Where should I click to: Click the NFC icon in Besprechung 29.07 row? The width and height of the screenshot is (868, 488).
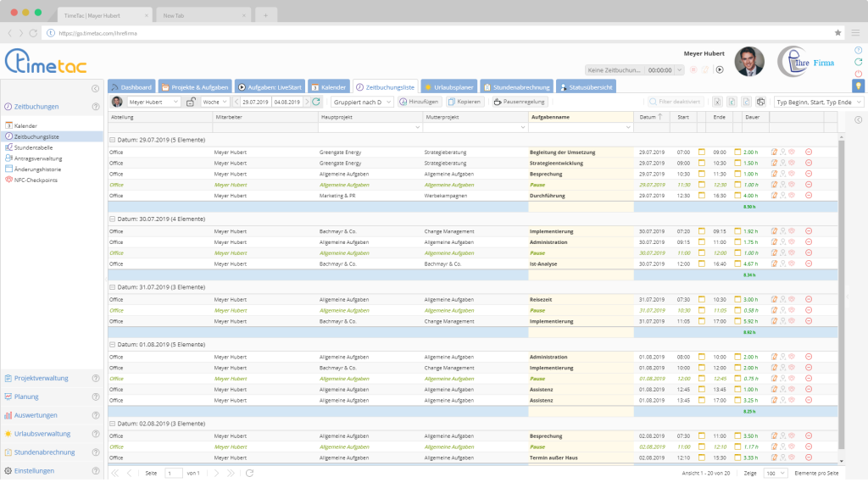point(792,174)
